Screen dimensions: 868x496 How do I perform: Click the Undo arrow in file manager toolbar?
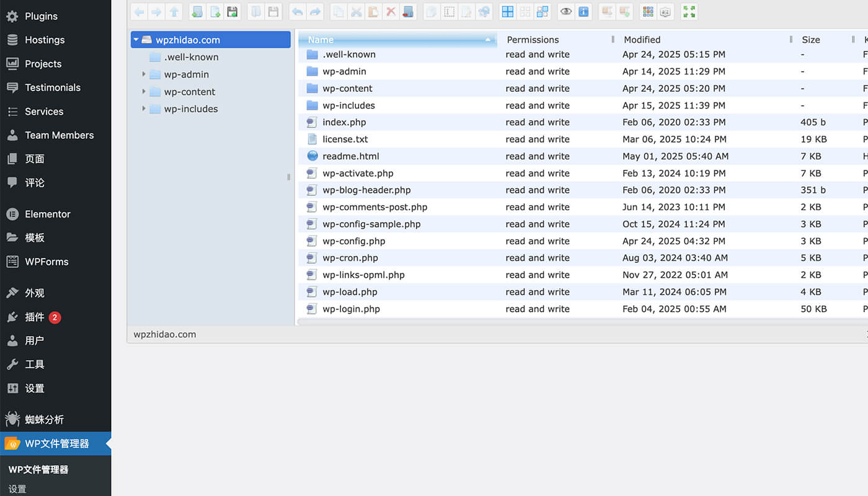298,11
